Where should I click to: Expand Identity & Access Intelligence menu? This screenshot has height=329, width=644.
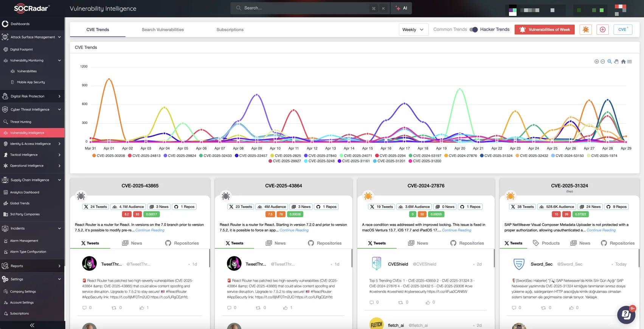pyautogui.click(x=32, y=144)
